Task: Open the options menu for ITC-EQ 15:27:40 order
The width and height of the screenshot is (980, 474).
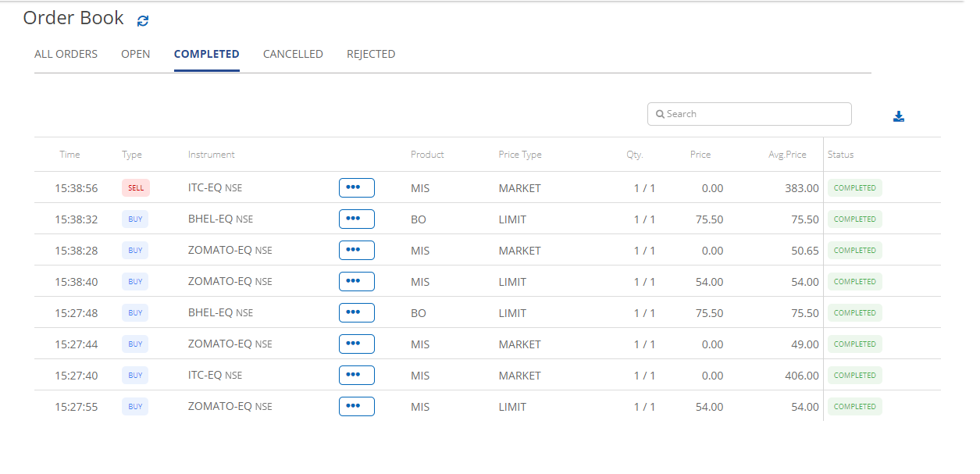Action: click(x=357, y=375)
